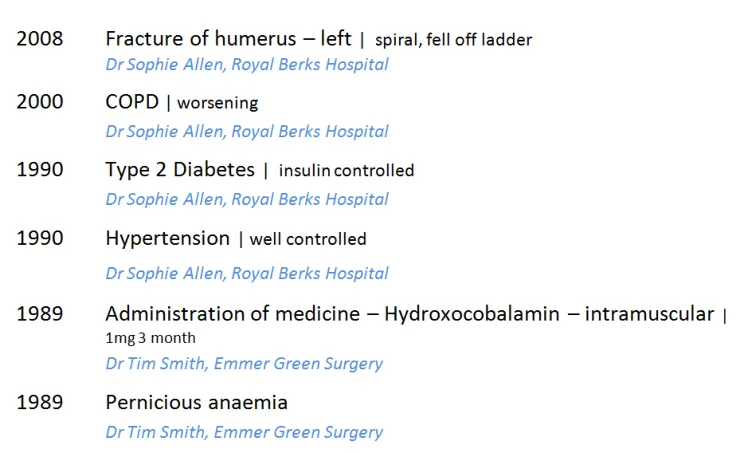Screen dimensions: 740x453
Task: Select the "insulin controlled" detail text
Action: pos(346,171)
